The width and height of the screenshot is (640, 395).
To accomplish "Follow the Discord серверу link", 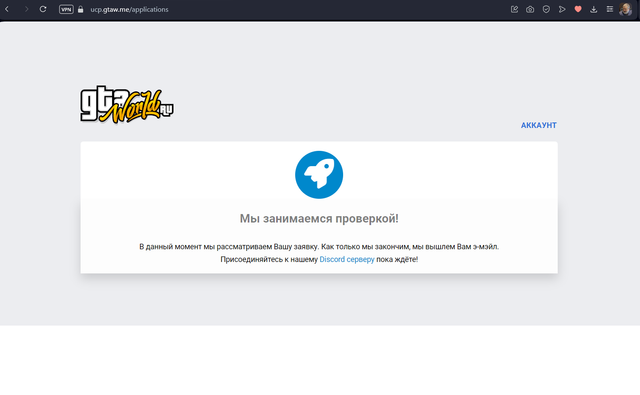I will [347, 259].
